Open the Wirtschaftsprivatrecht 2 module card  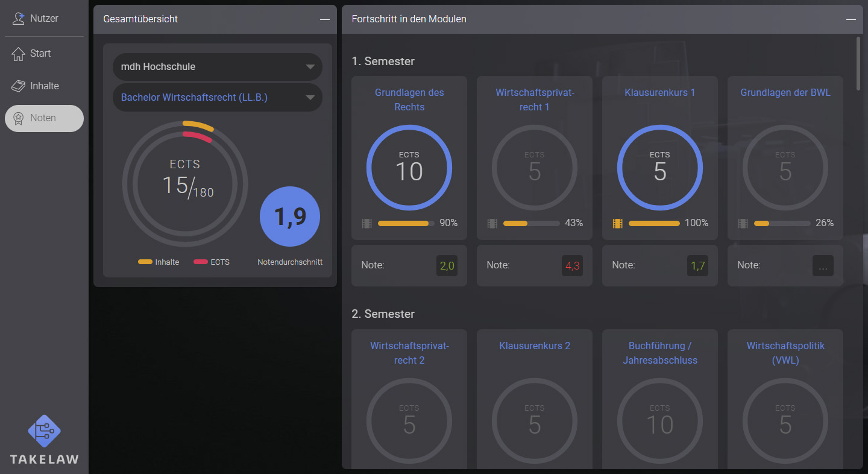point(409,399)
